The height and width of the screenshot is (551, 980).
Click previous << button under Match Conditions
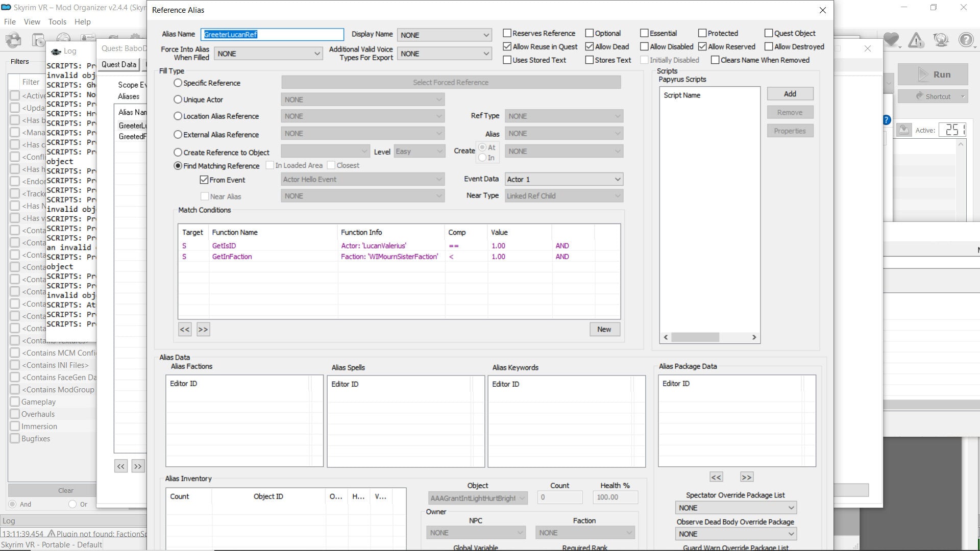185,330
